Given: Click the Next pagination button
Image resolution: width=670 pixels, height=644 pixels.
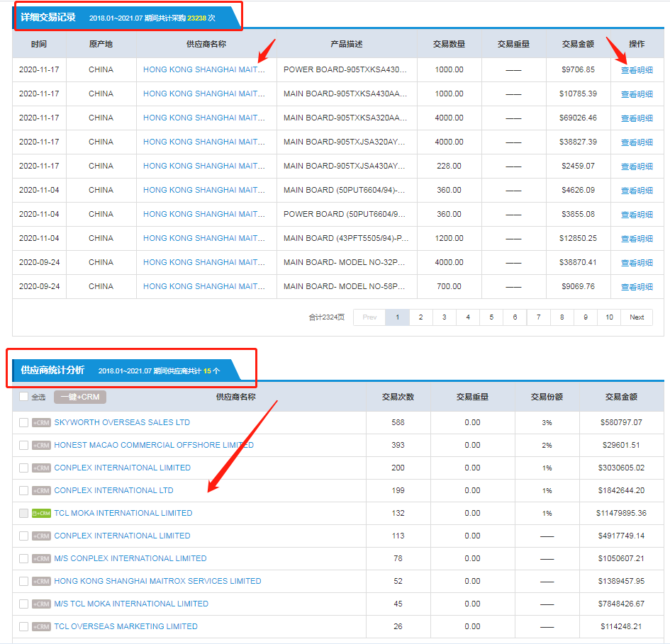Looking at the screenshot, I should pyautogui.click(x=637, y=317).
